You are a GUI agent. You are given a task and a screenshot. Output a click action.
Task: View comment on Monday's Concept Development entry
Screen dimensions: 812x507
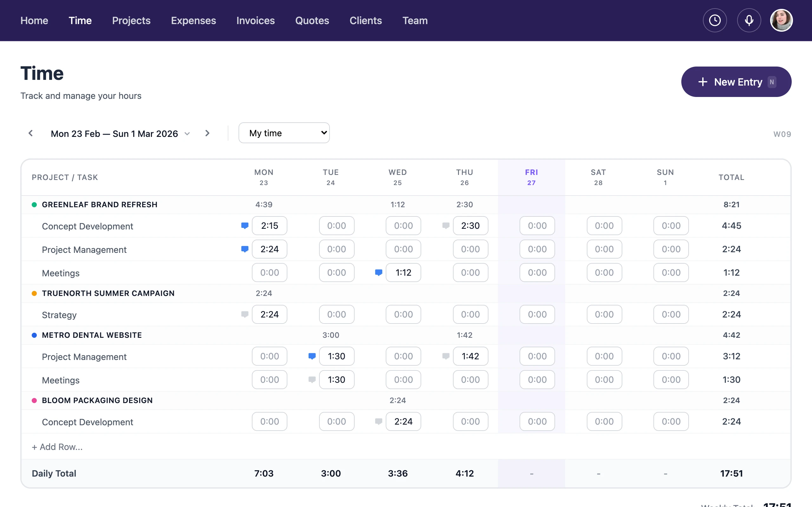[x=245, y=225]
